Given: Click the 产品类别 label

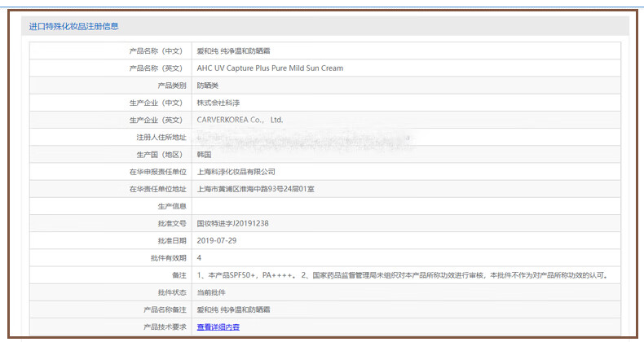Looking at the screenshot, I should [172, 85].
